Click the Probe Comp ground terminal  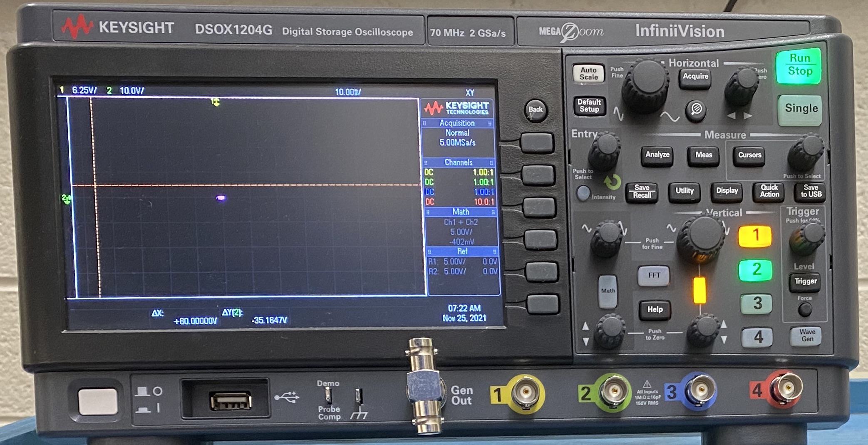[x=359, y=396]
